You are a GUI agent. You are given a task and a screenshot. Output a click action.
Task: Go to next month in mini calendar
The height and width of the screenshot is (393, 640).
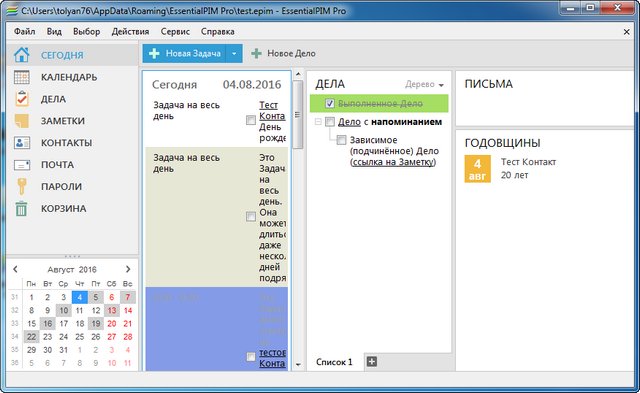128,269
